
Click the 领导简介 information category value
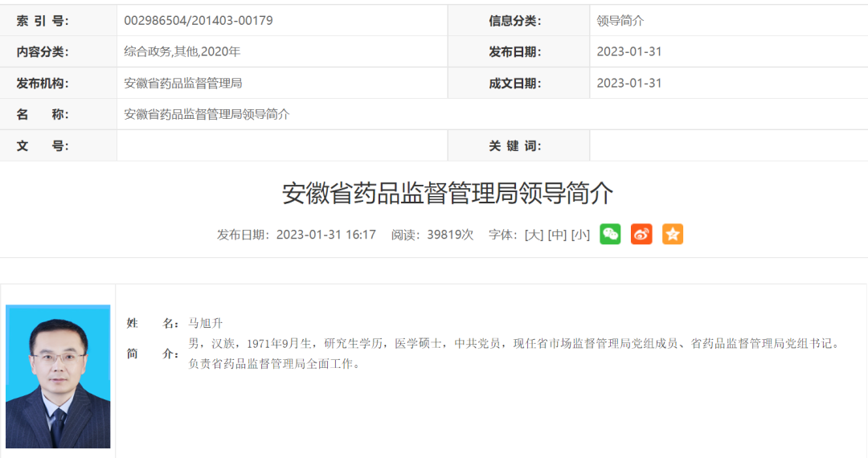620,21
